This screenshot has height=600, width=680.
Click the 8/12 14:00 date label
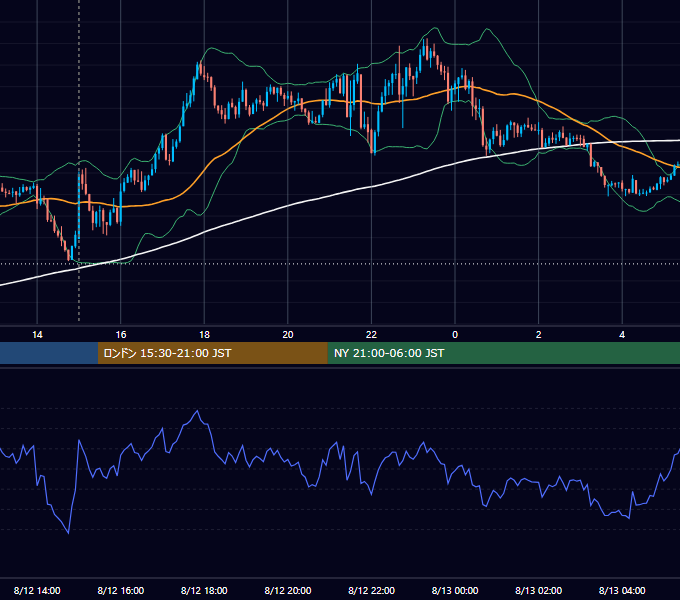click(37, 590)
